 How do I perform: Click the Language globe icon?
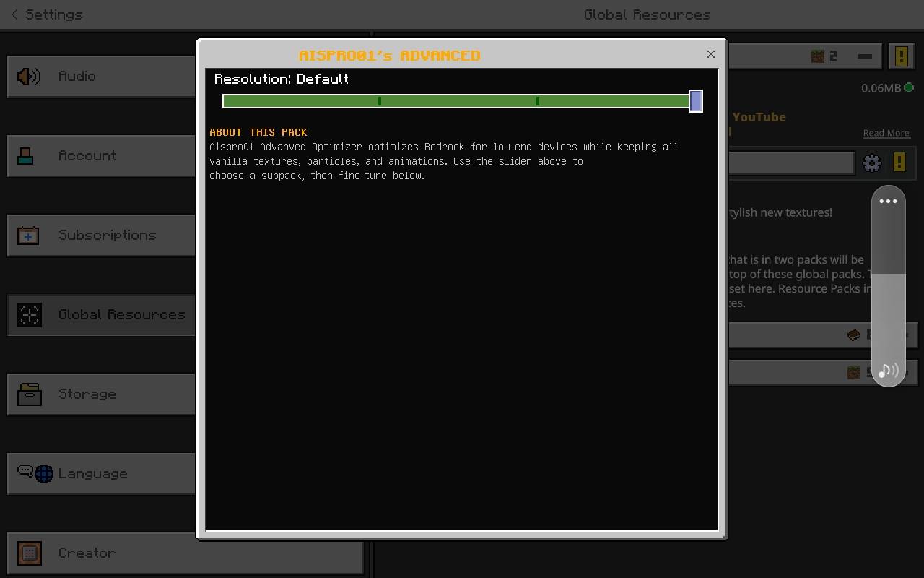44,474
